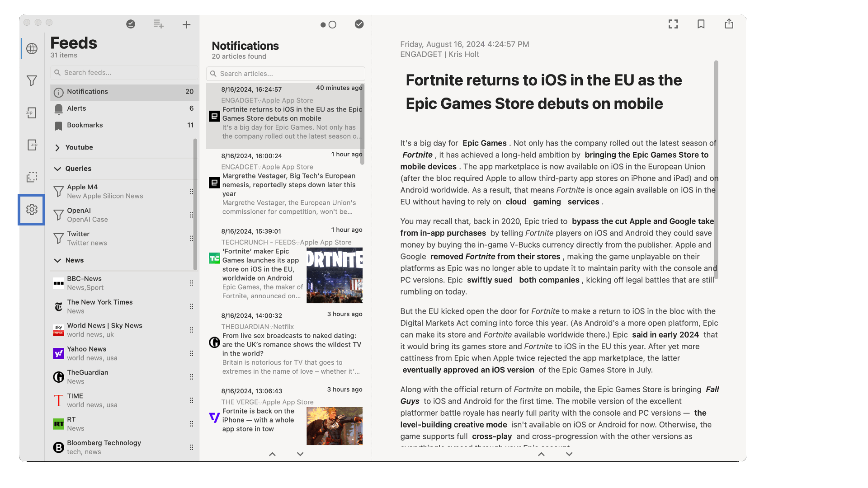The width and height of the screenshot is (868, 488).
Task: Open the settings gear in sidebar
Action: (x=32, y=209)
